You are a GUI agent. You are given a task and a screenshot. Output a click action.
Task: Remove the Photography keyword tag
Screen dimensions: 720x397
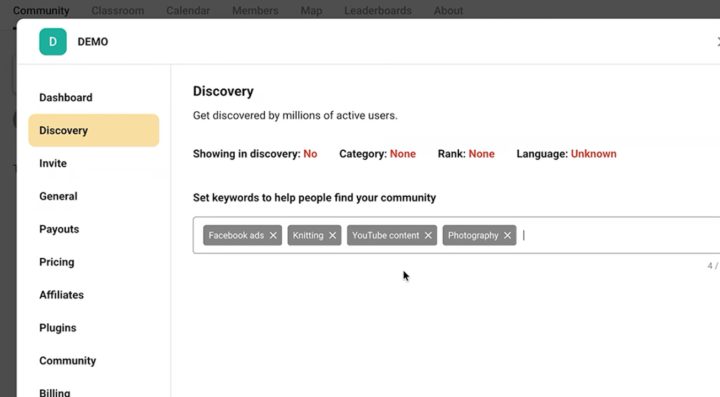pyautogui.click(x=507, y=235)
